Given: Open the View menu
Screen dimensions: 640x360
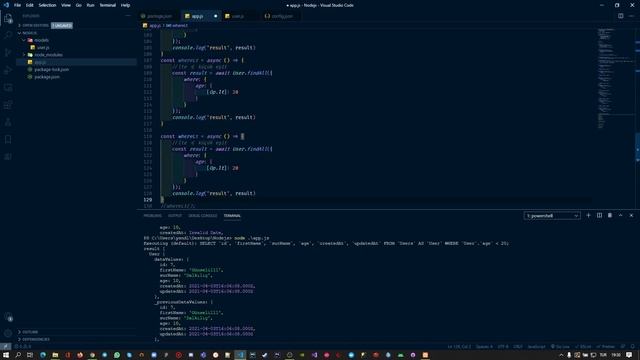Looking at the screenshot, I should point(66,5).
